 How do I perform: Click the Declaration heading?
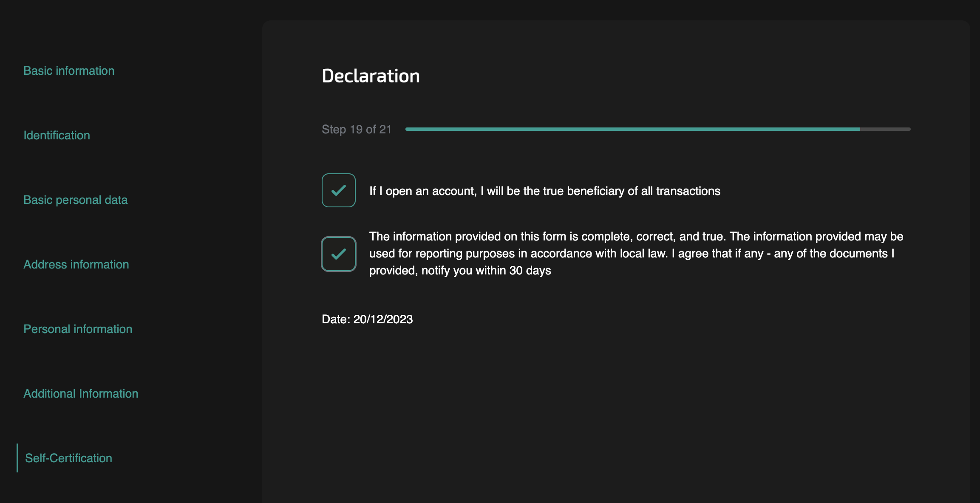tap(371, 76)
